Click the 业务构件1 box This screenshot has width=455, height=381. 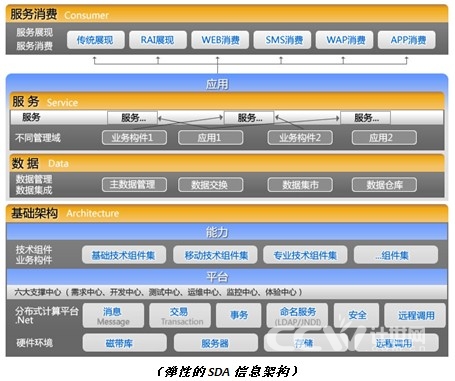point(134,138)
